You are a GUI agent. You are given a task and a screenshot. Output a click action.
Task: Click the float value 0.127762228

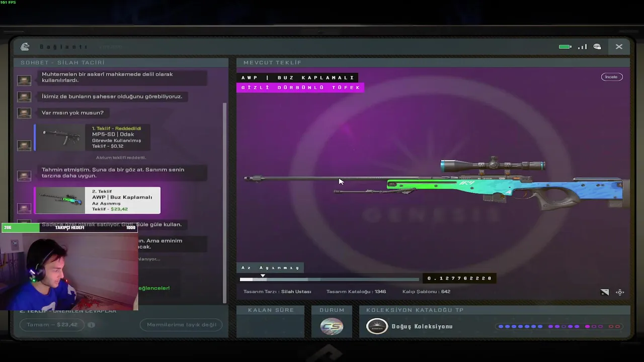tap(459, 278)
